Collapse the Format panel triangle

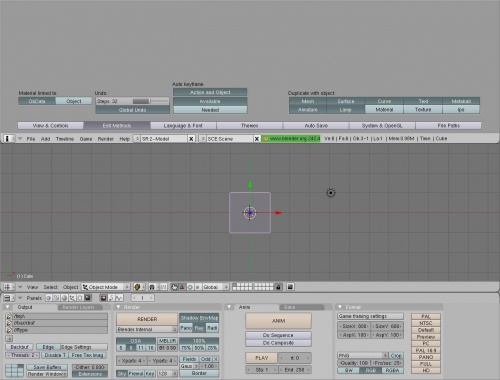[340, 307]
